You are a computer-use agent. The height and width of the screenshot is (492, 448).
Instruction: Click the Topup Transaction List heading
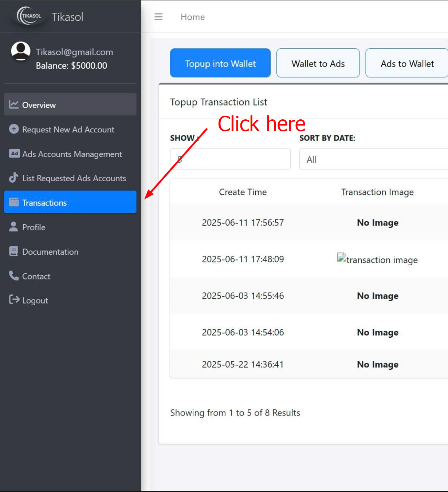coord(219,102)
